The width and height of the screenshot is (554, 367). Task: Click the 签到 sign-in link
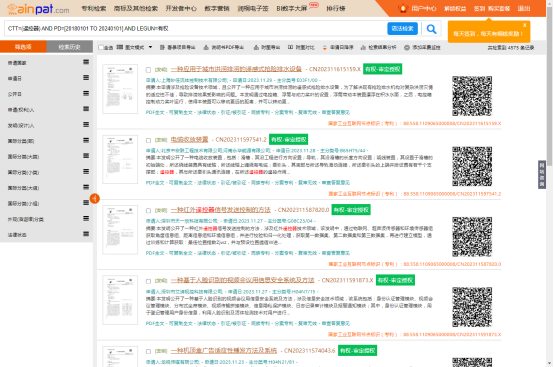coord(479,8)
